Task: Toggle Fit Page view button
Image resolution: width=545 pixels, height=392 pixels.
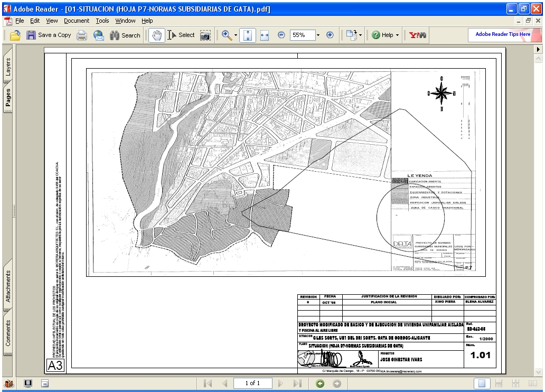Action: coord(248,35)
